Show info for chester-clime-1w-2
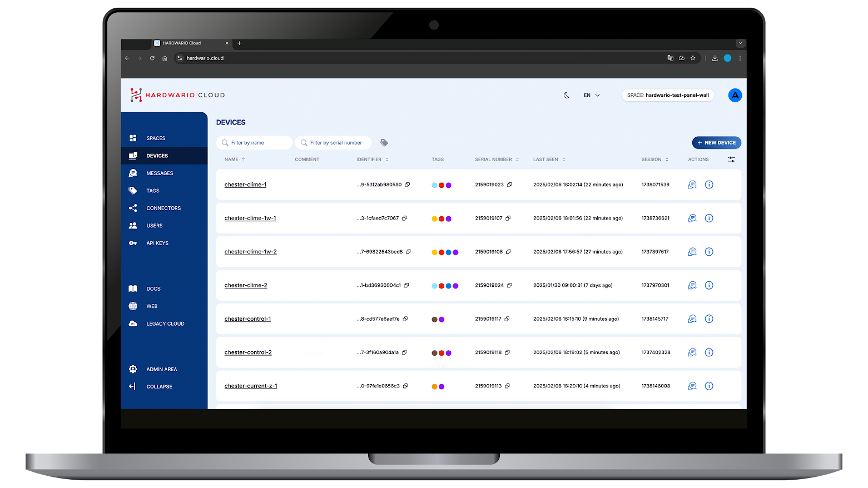 (709, 252)
